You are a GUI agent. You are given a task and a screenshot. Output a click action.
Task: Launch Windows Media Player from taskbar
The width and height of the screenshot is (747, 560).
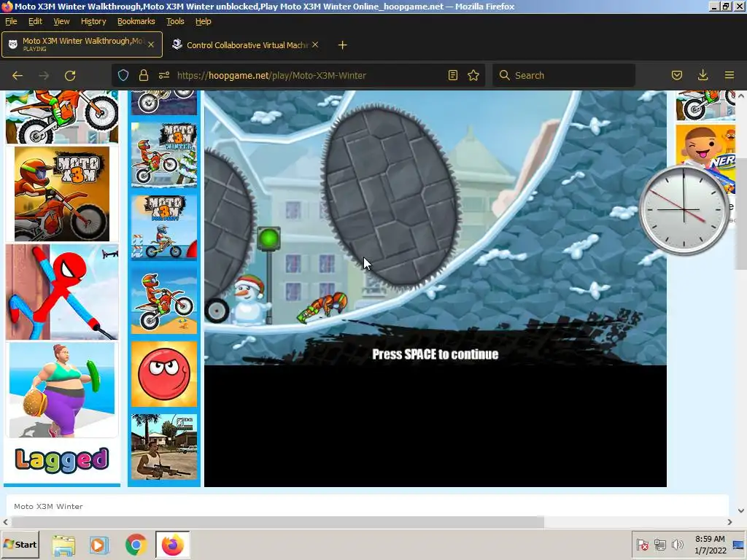pyautogui.click(x=99, y=545)
